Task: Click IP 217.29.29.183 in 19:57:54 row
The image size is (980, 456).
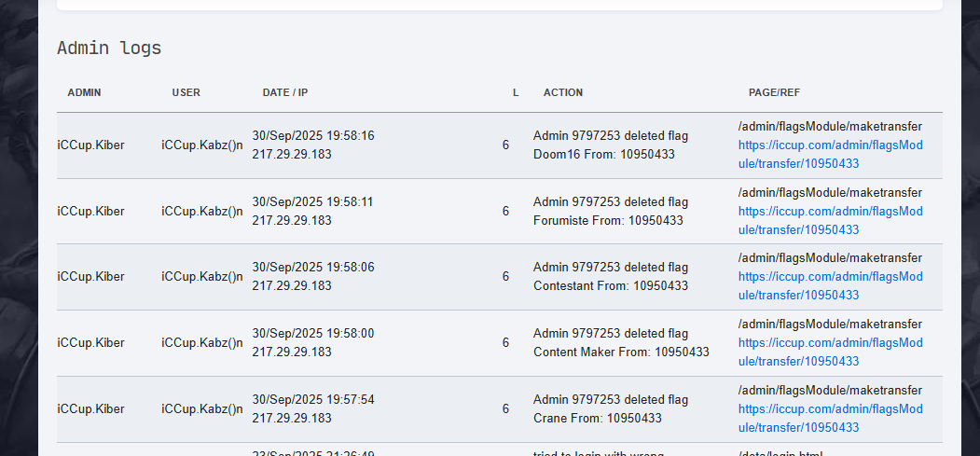Action: click(292, 418)
